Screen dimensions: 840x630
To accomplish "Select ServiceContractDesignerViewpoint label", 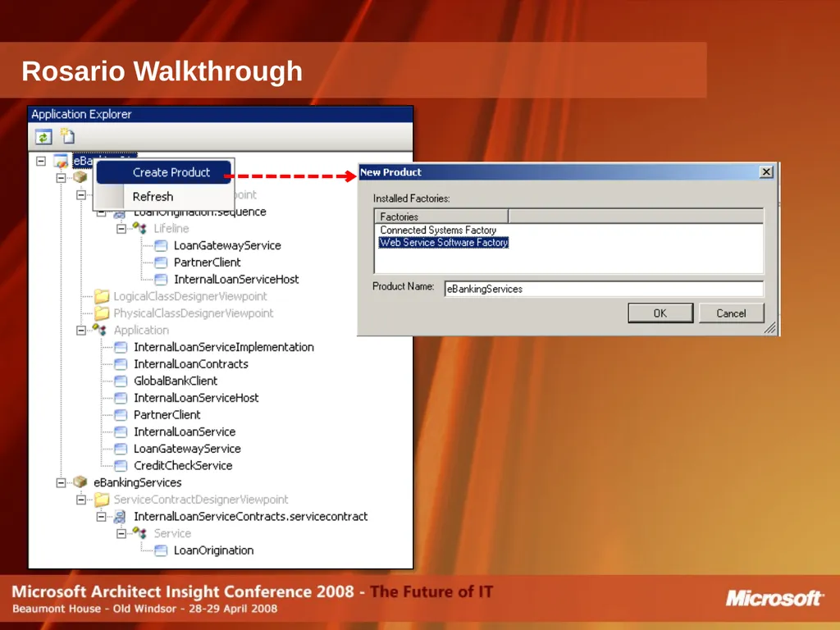I will pos(201,500).
